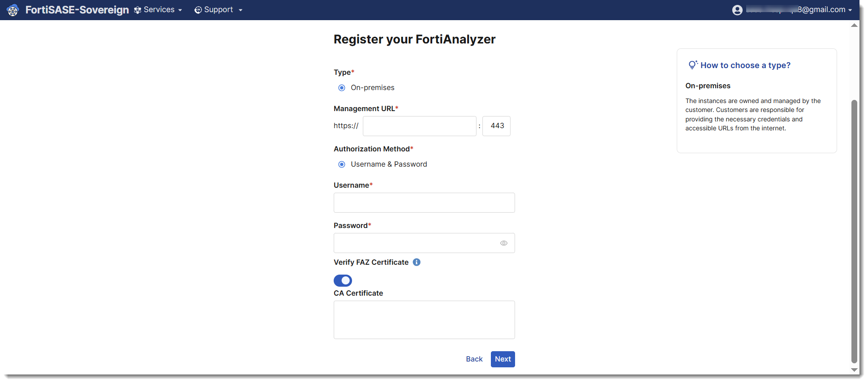
Task: Open the Services menu in the top bar
Action: click(159, 9)
